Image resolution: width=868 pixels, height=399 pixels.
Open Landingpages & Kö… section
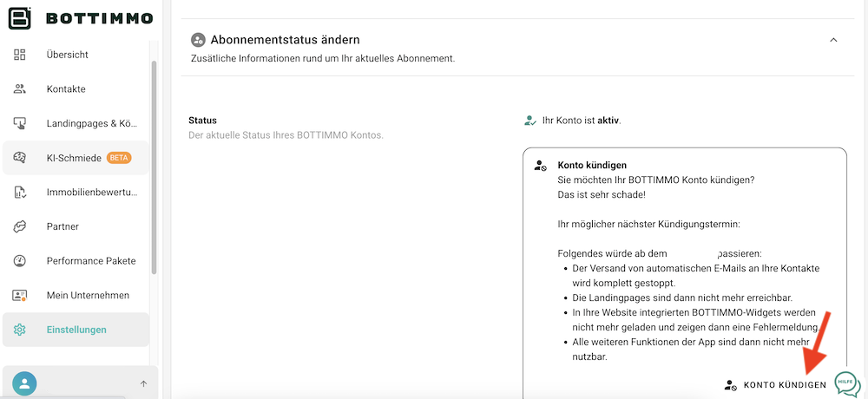click(x=76, y=123)
